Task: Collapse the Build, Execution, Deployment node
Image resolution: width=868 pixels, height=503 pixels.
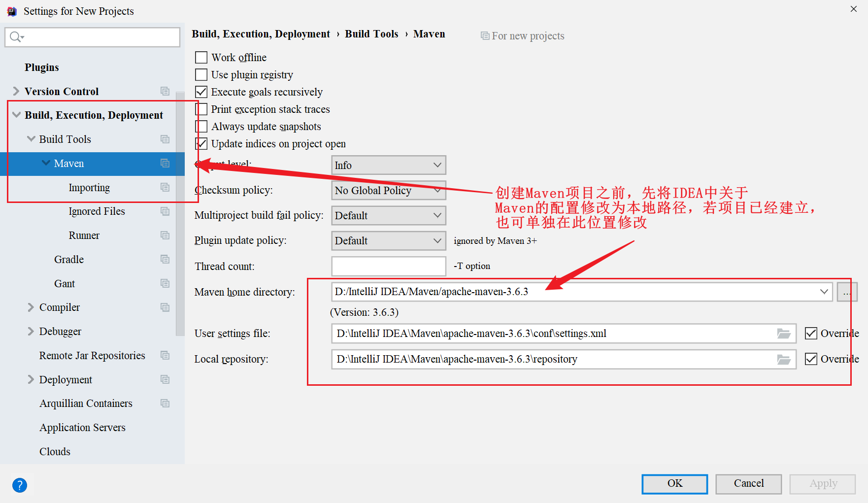Action: click(16, 115)
